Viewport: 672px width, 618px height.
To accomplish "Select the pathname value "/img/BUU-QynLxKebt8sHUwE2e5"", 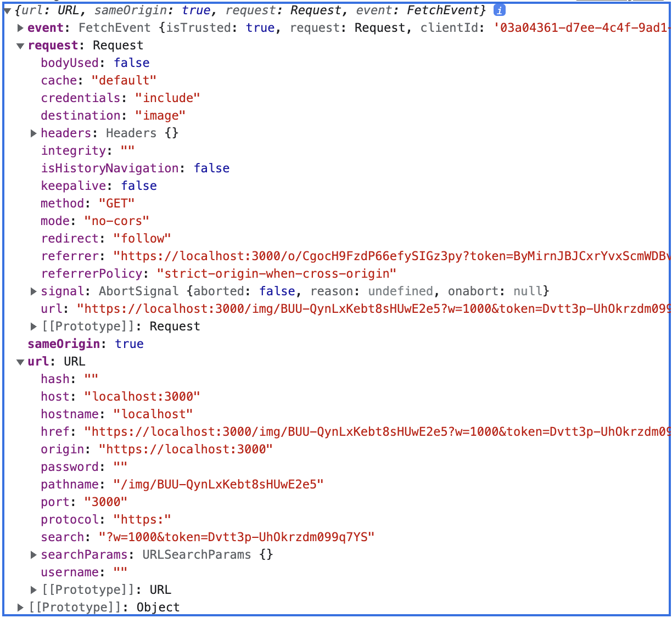I will (x=218, y=485).
